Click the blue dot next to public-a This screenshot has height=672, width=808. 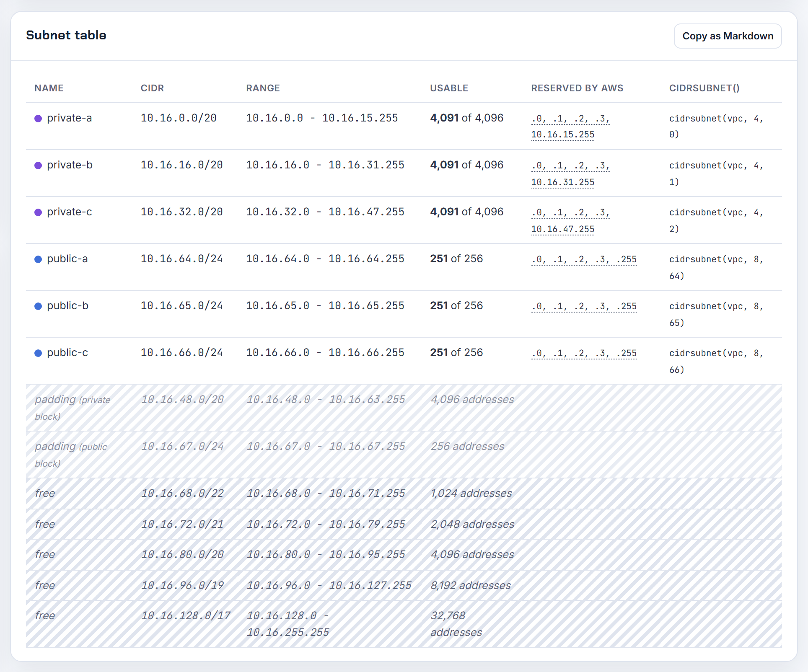tap(38, 259)
